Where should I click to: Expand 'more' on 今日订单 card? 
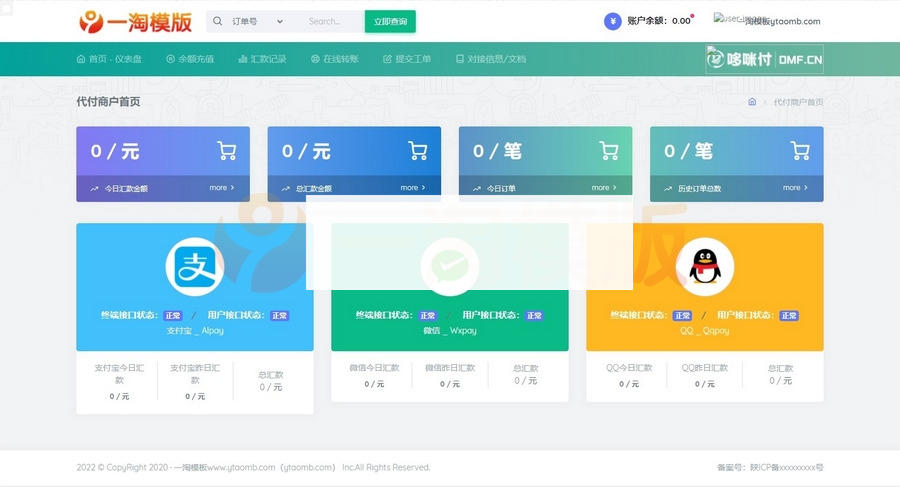click(604, 188)
